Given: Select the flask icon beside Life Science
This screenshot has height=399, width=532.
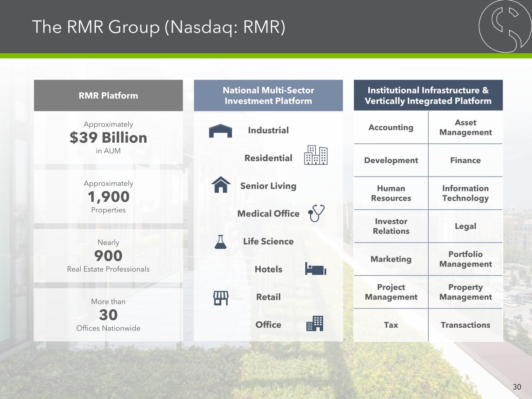Looking at the screenshot, I should (221, 242).
